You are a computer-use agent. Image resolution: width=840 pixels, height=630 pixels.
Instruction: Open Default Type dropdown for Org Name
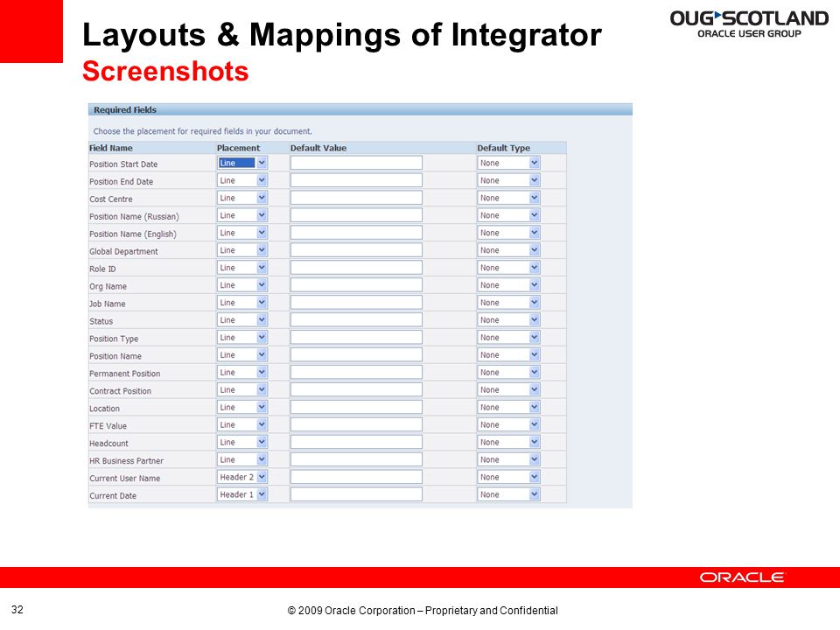pyautogui.click(x=508, y=285)
